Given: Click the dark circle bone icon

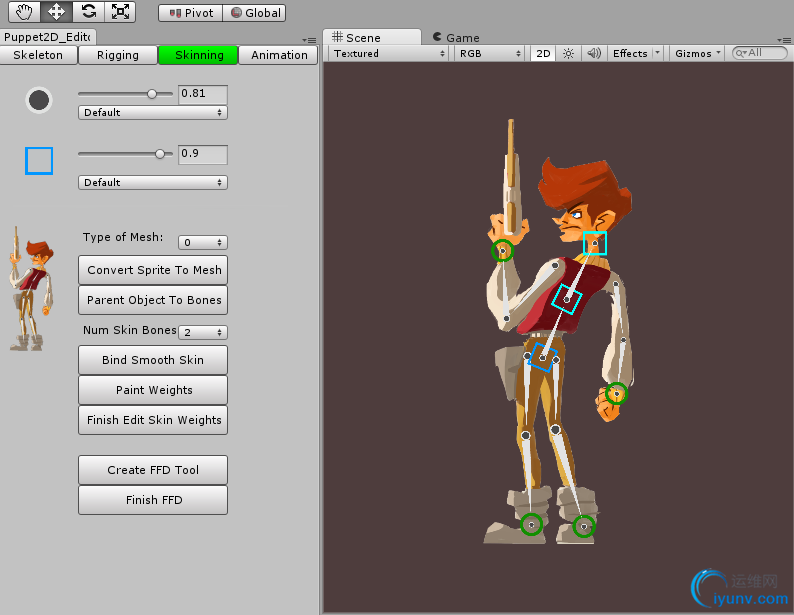Looking at the screenshot, I should 39,99.
